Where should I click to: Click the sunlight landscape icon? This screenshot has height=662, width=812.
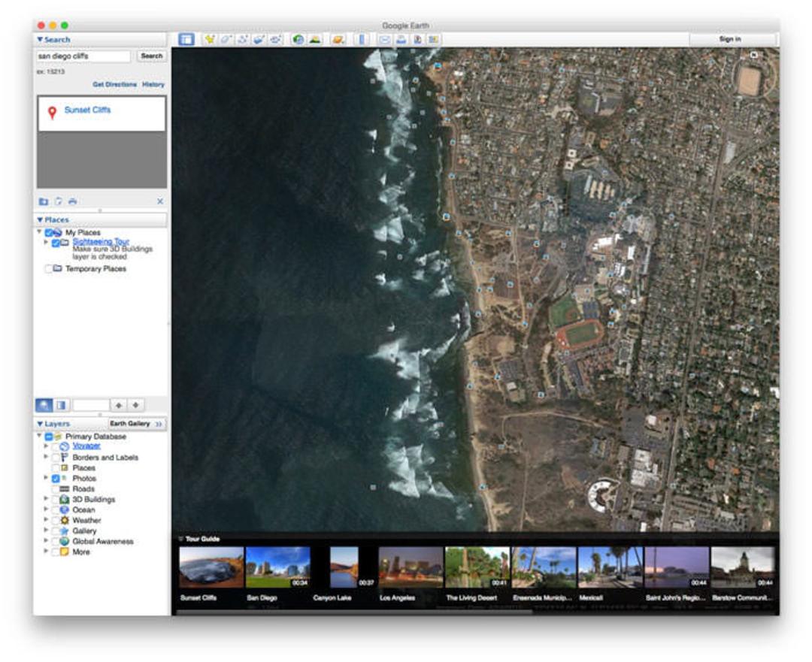tap(315, 39)
